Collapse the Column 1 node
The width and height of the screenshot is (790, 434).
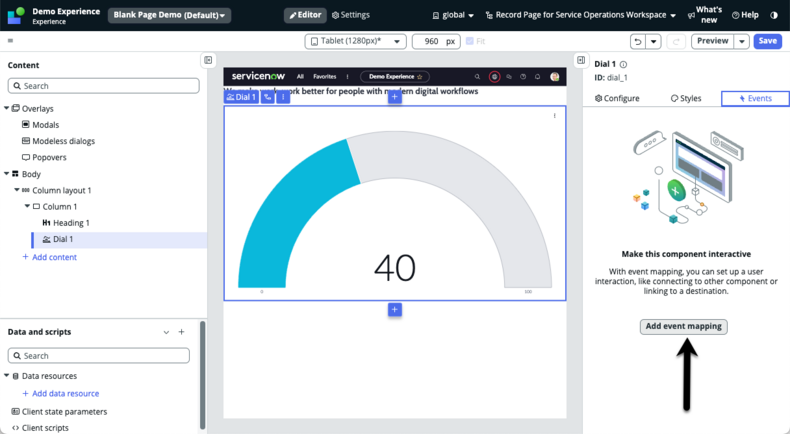click(x=27, y=206)
